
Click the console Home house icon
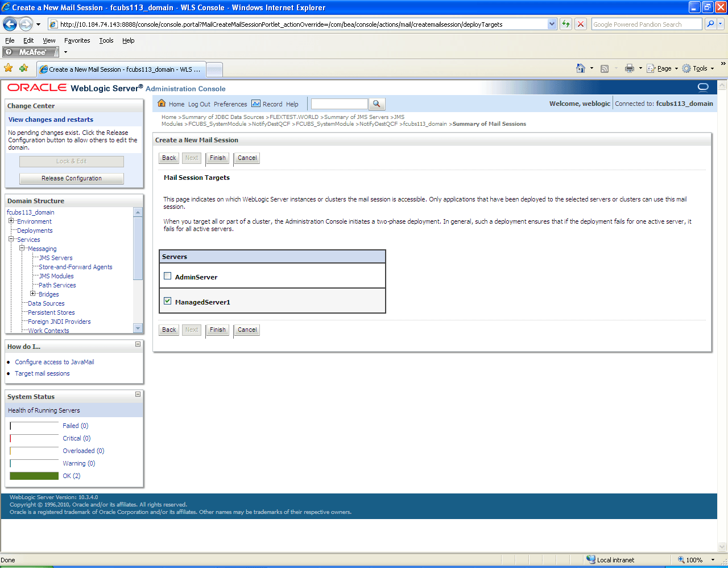[x=162, y=104]
